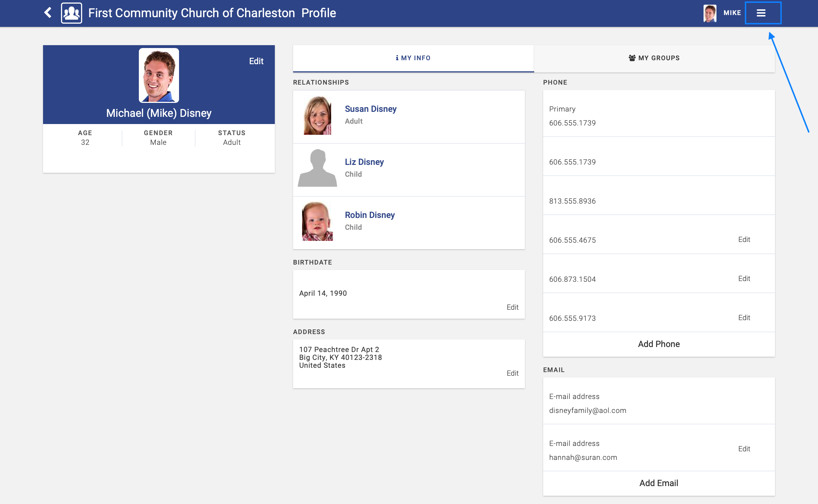The height and width of the screenshot is (504, 818).
Task: Open Robin Disney's profile link
Action: point(370,215)
